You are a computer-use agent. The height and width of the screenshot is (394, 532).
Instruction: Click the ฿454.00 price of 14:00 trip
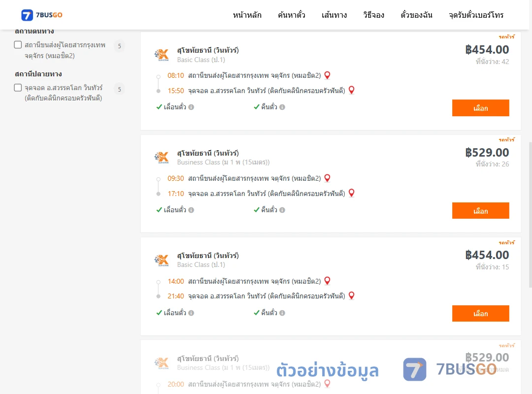click(487, 255)
